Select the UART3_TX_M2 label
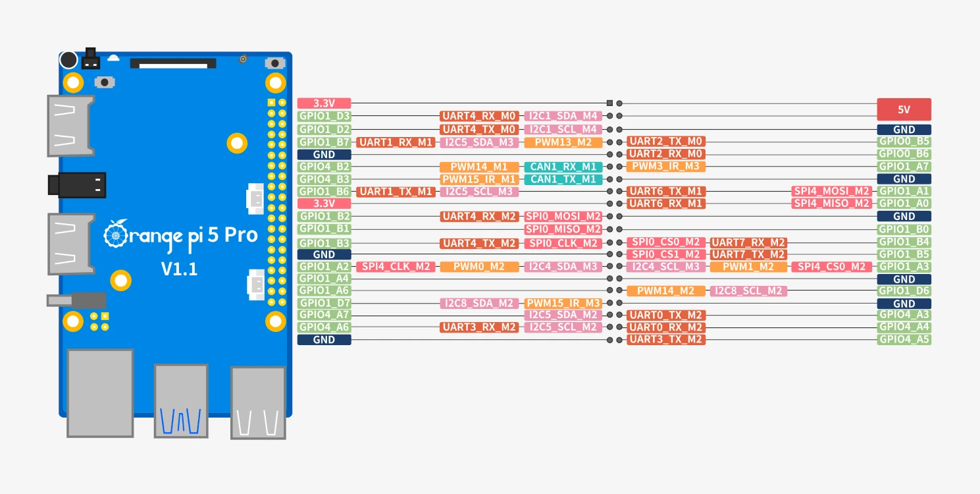 [x=666, y=339]
